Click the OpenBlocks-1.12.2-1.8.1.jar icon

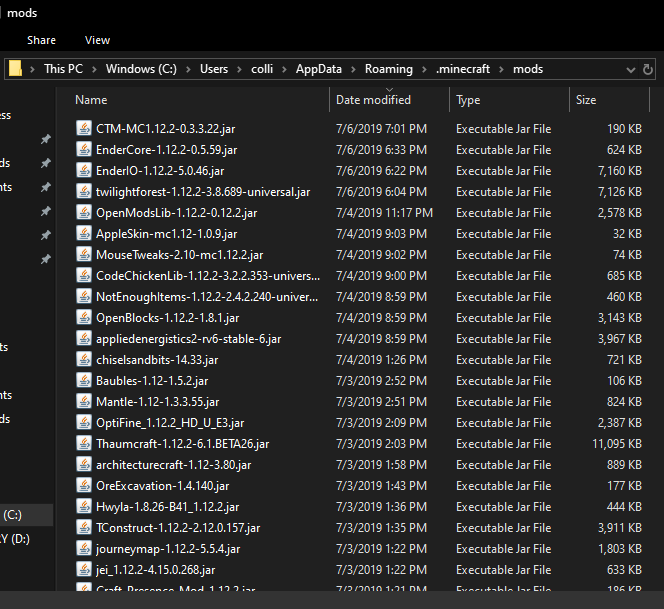click(84, 317)
